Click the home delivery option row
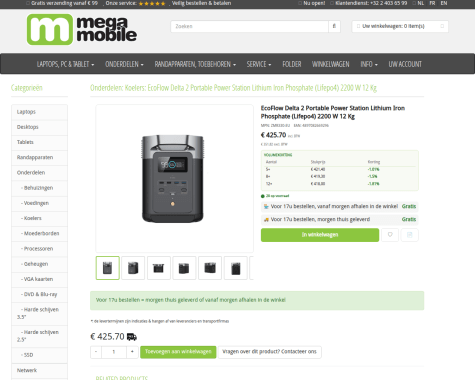475x380 pixels. click(x=340, y=219)
